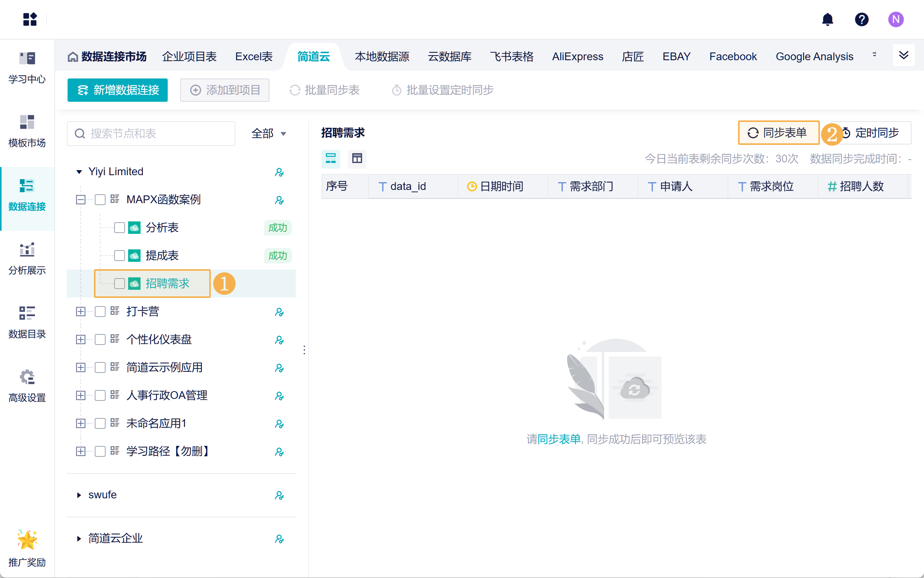
Task: Check the 提成表 checkbox
Action: tap(120, 256)
